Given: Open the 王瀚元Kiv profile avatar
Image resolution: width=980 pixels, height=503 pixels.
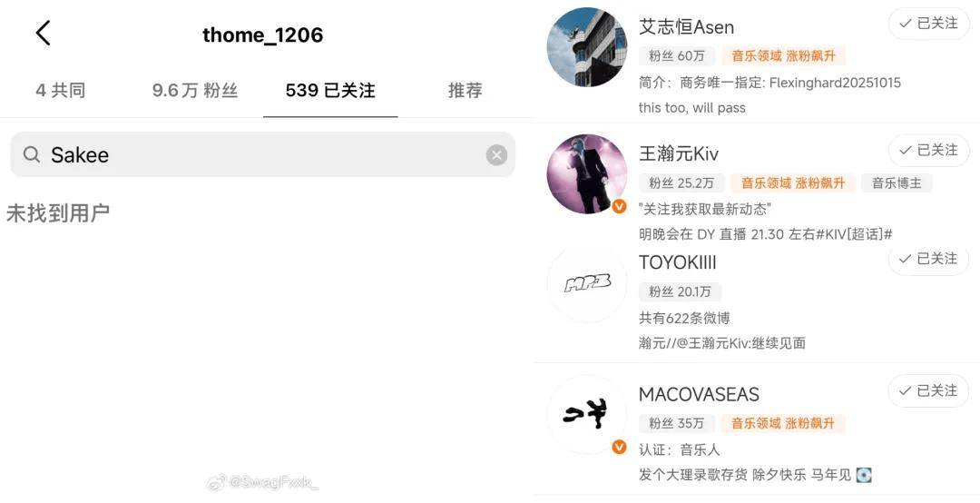Looking at the screenshot, I should click(586, 174).
